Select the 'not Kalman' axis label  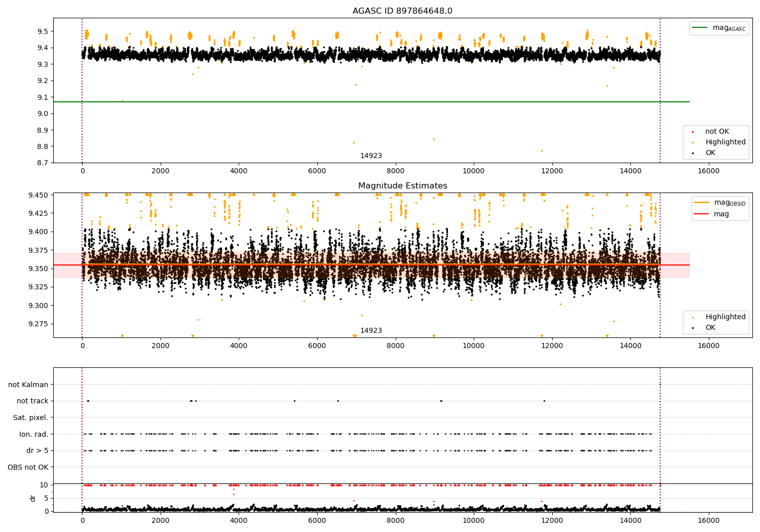click(x=28, y=385)
